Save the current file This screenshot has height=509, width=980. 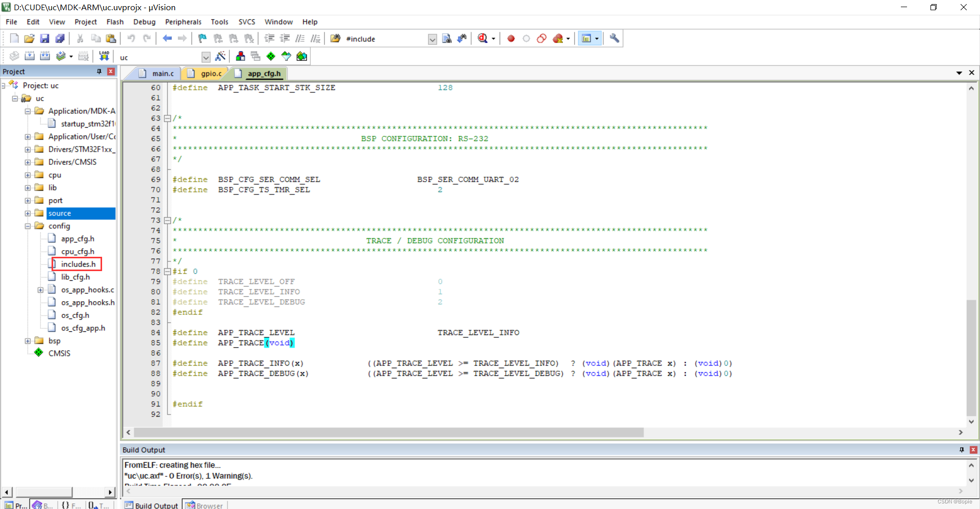click(x=44, y=38)
